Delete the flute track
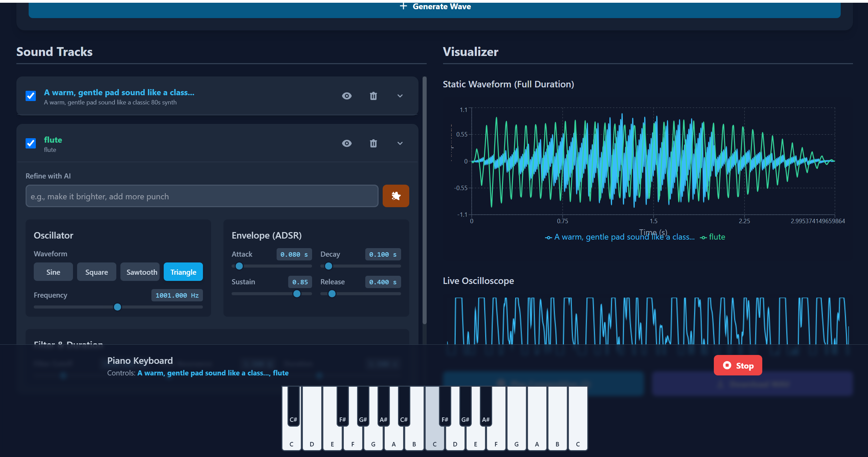 point(373,143)
